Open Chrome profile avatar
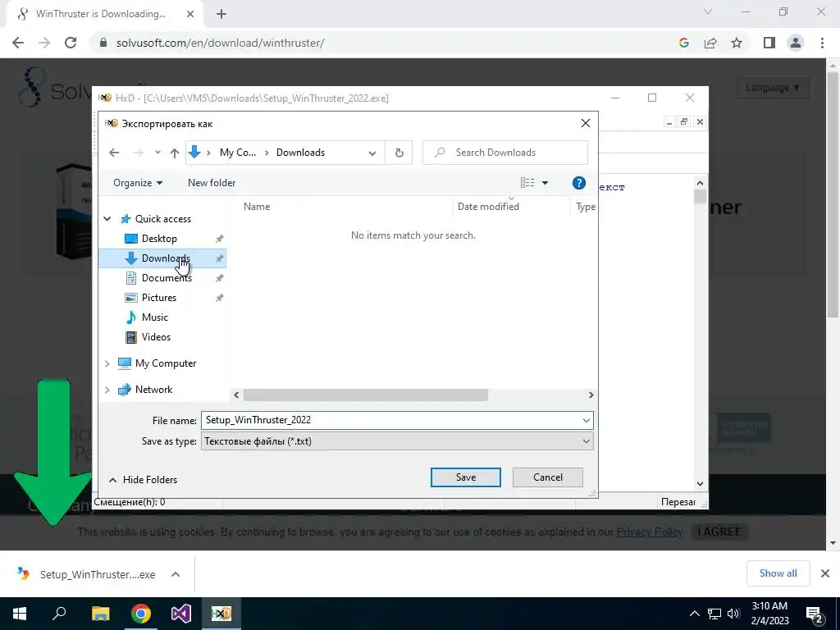The width and height of the screenshot is (840, 630). [796, 43]
